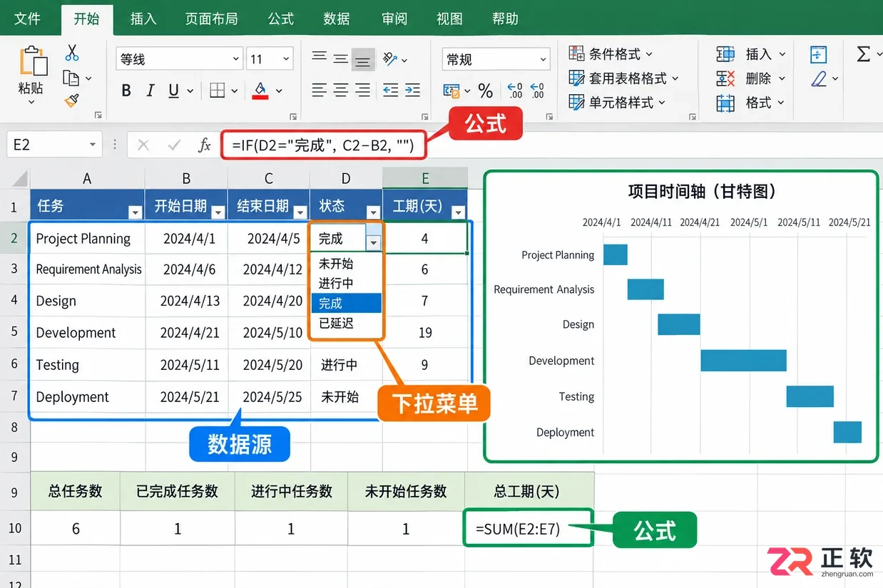The height and width of the screenshot is (588, 883).
Task: Click the decrease decimal places icon
Action: 538,91
